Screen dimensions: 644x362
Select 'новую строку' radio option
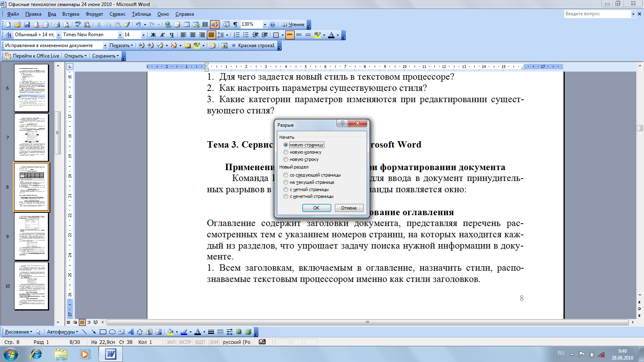301,159
